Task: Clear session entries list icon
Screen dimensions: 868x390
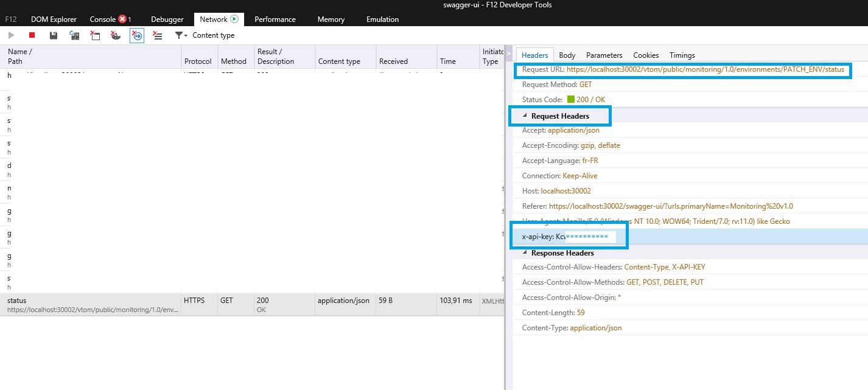Action: (158, 36)
